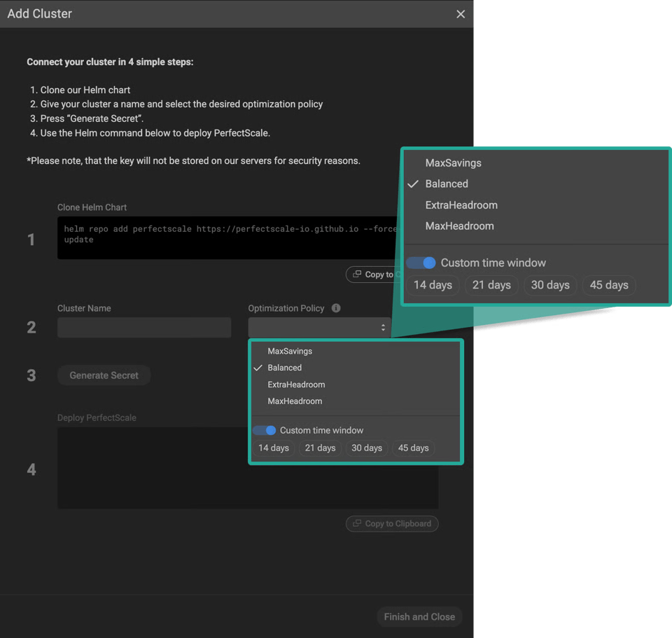The width and height of the screenshot is (672, 638).
Task: Click the Optimization Policy info icon
Action: click(x=336, y=308)
